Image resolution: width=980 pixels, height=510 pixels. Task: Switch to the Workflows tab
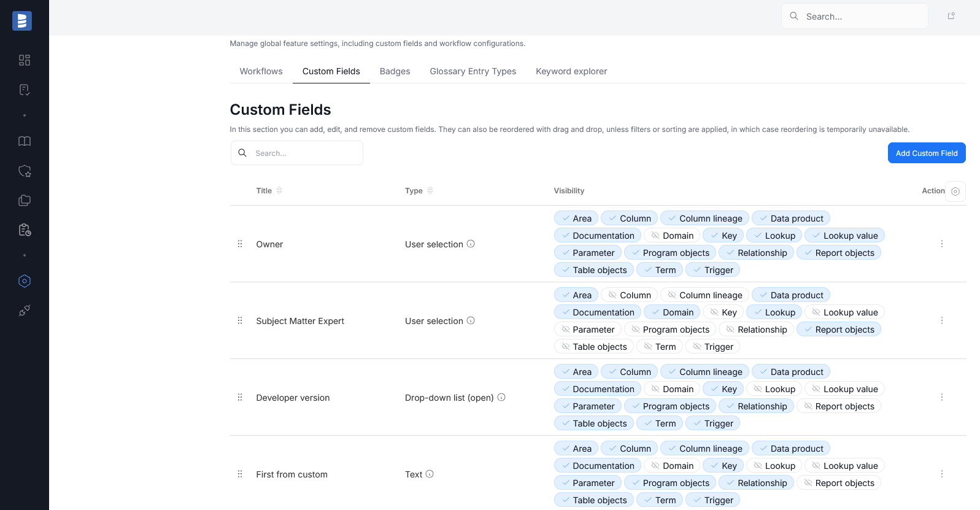[x=261, y=71]
